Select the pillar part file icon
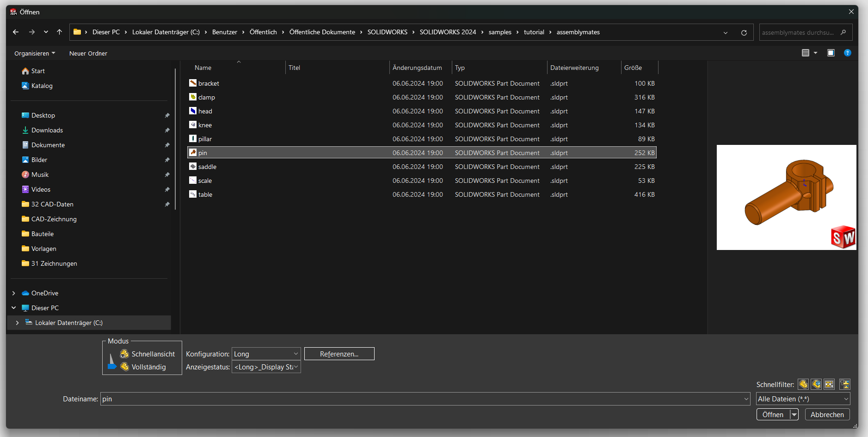The image size is (868, 437). point(193,138)
